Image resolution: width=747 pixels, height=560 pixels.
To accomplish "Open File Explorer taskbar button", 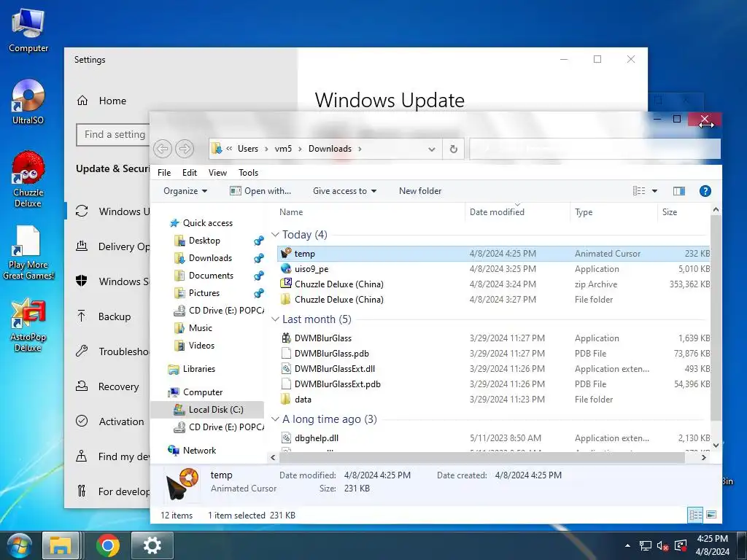I will point(61,545).
